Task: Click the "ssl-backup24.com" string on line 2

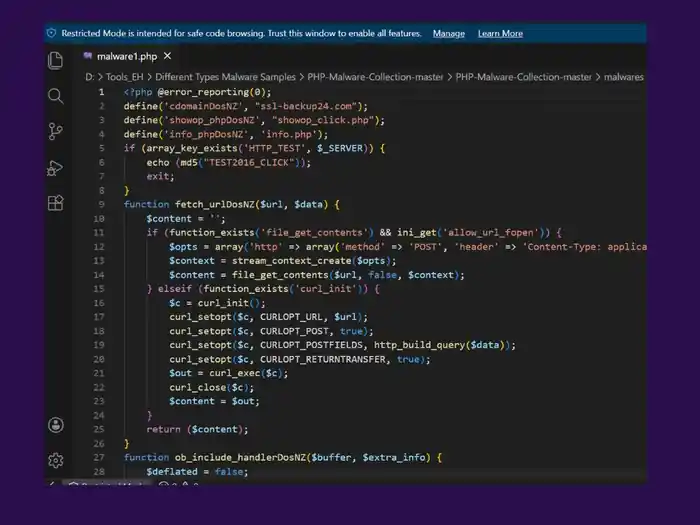Action: 306,106
